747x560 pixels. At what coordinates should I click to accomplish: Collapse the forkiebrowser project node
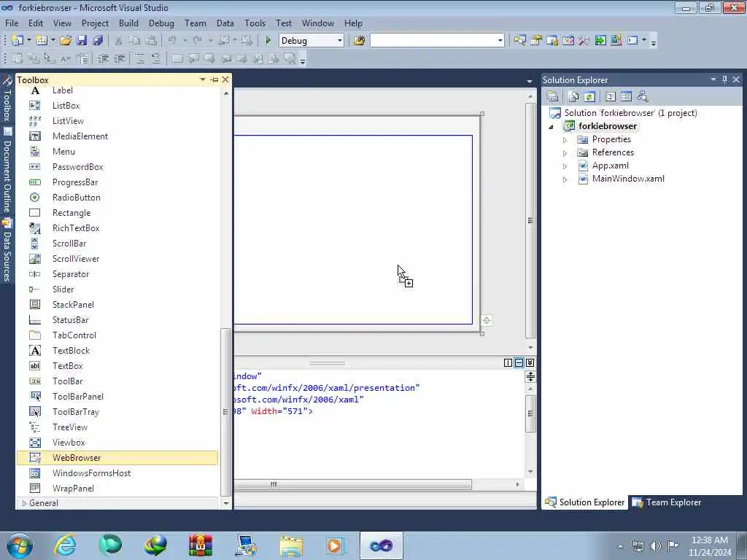551,127
